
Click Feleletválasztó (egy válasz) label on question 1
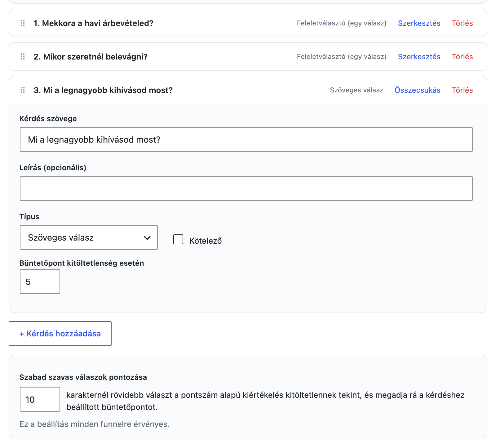click(x=342, y=23)
